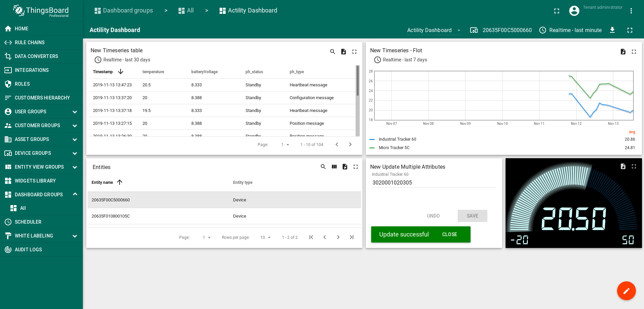Select entity row 20635F010800105C
Image resolution: width=644 pixels, height=309 pixels.
point(224,216)
